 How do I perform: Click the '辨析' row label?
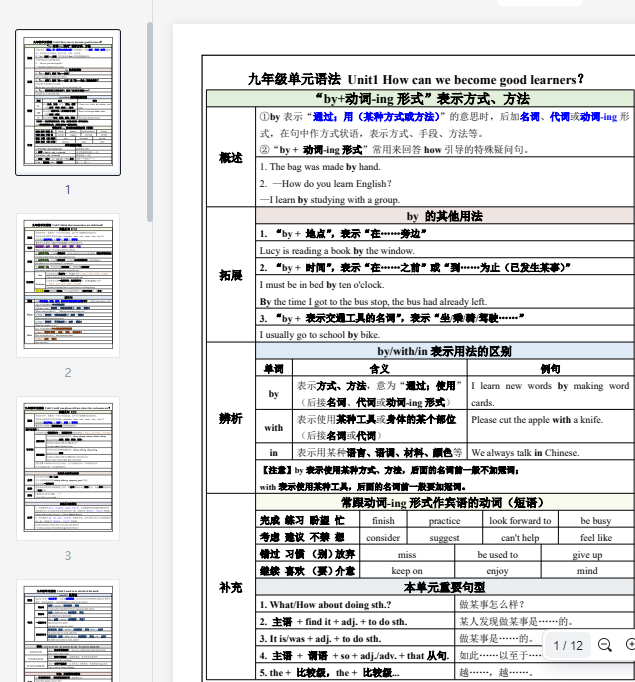(230, 419)
